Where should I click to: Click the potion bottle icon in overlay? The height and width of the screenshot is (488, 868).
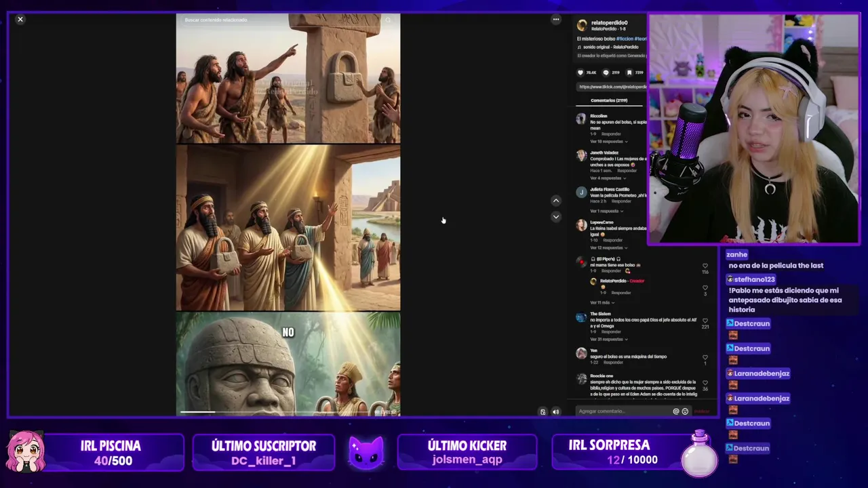pyautogui.click(x=699, y=454)
